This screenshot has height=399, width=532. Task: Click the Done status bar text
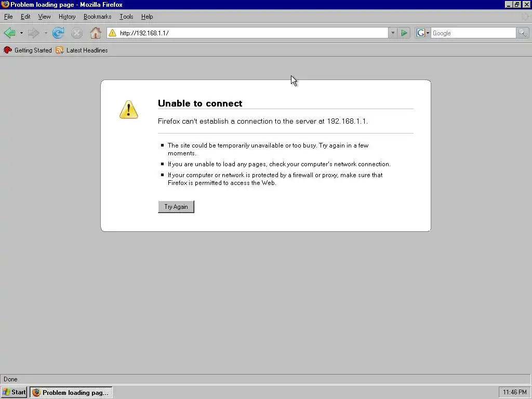[x=10, y=379]
